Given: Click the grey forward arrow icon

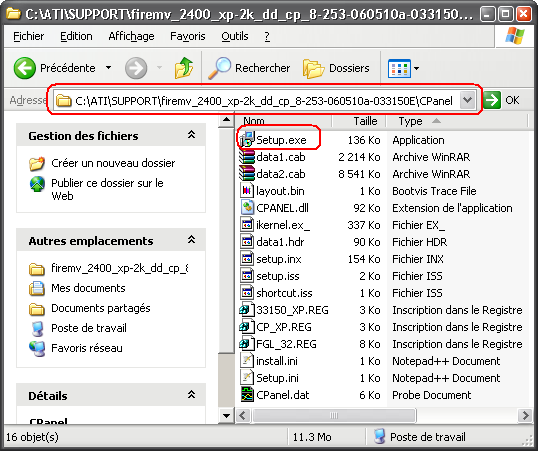Looking at the screenshot, I should (136, 68).
